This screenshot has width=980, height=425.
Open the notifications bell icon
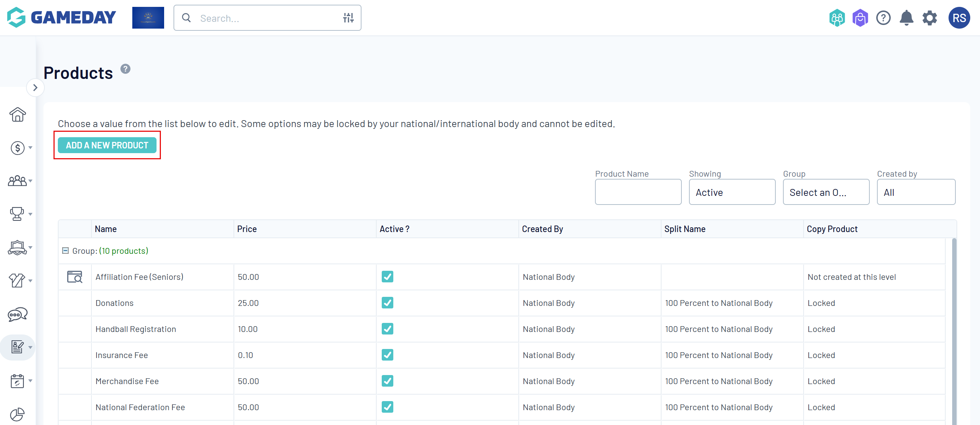click(906, 18)
